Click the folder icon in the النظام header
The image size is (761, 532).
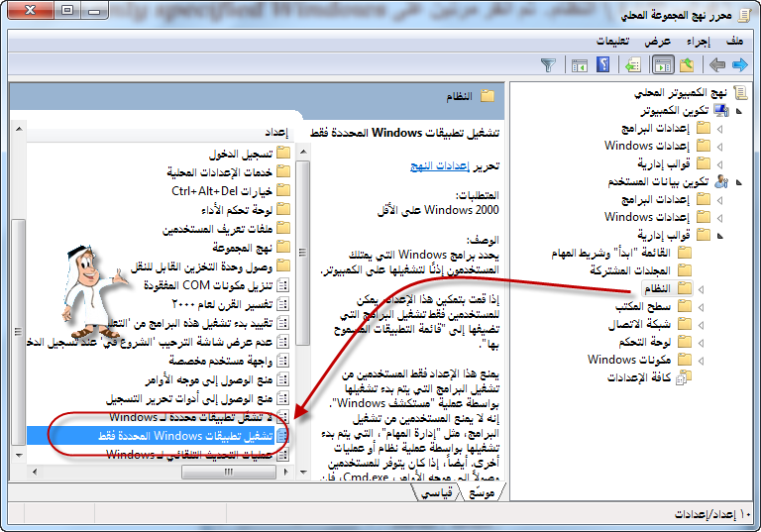pos(488,96)
